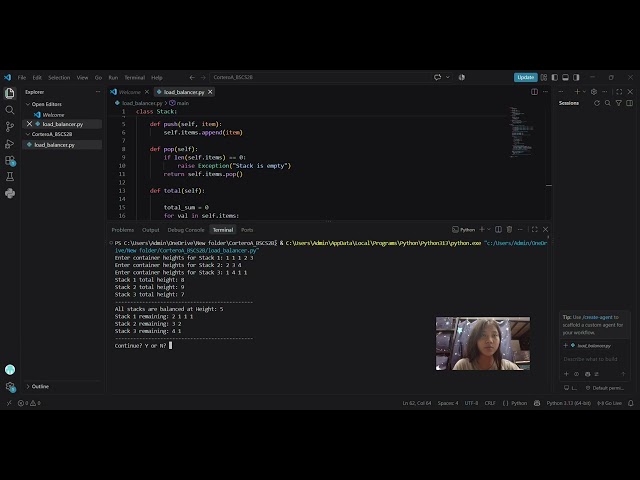Toggle Sessions panel side layout
Image resolution: width=640 pixels, height=480 pixels.
pos(630,103)
